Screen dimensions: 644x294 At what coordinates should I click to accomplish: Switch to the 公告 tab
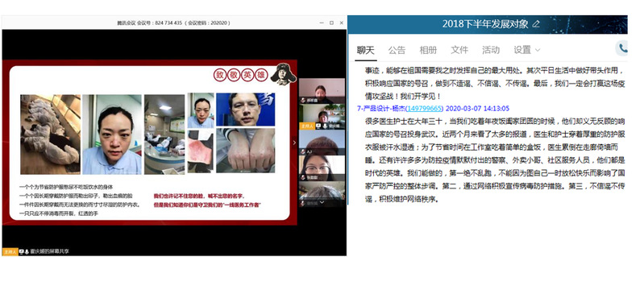[397, 50]
